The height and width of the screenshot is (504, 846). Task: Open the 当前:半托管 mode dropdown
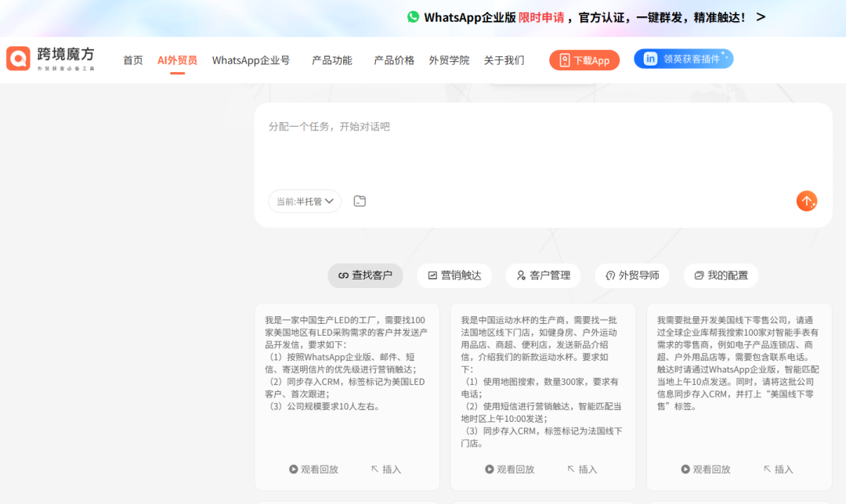[304, 200]
